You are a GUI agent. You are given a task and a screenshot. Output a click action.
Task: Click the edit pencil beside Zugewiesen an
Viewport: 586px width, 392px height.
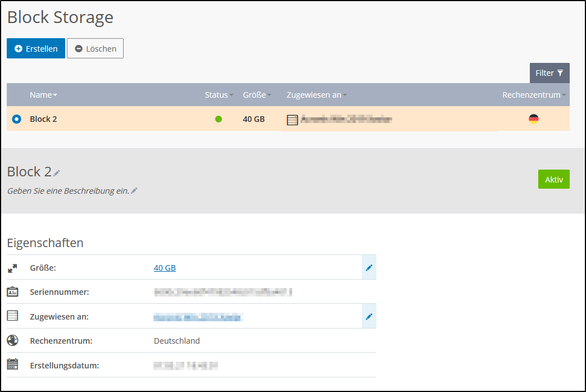pyautogui.click(x=369, y=316)
